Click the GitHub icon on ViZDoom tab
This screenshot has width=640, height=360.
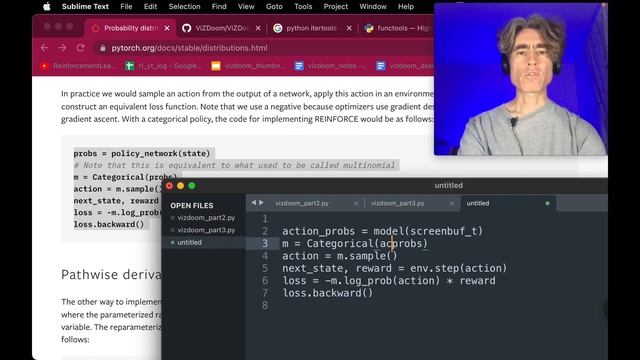point(187,28)
